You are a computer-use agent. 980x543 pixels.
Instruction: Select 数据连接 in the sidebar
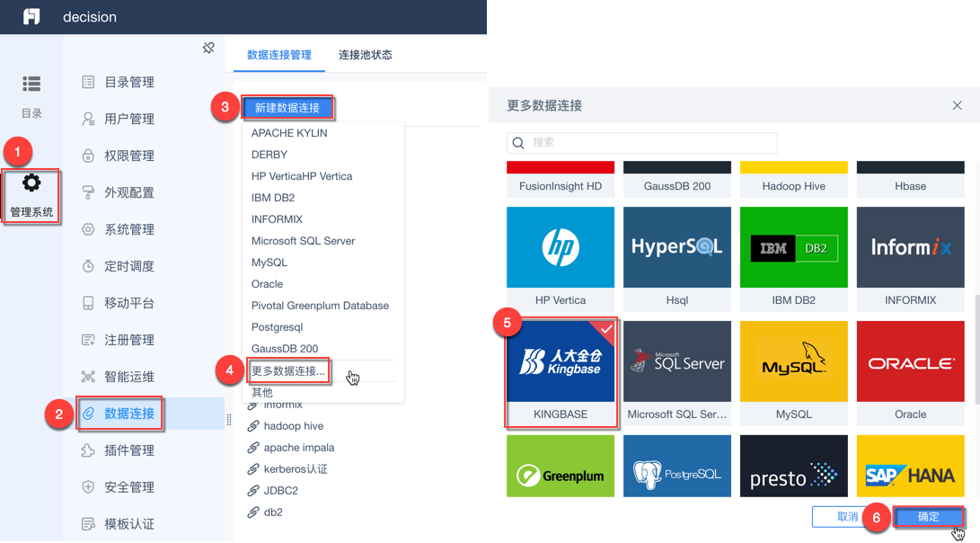click(x=119, y=414)
